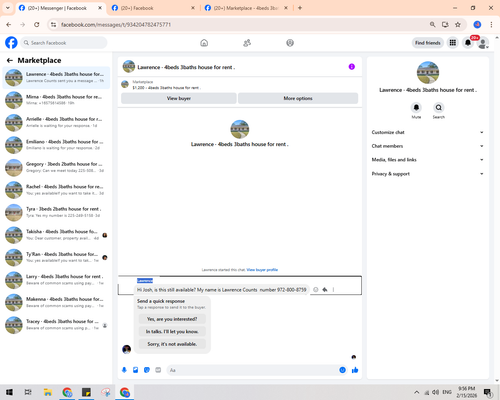
Task: Click the Find friends button
Action: click(x=428, y=43)
